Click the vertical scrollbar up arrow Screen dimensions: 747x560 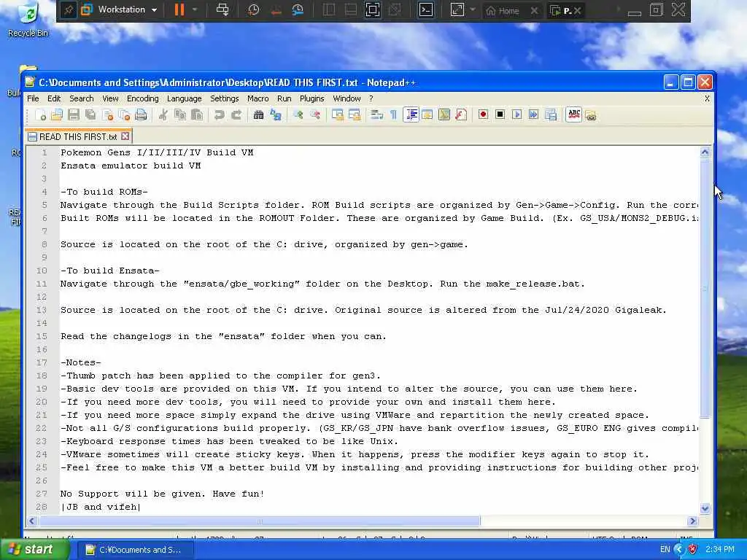point(705,152)
